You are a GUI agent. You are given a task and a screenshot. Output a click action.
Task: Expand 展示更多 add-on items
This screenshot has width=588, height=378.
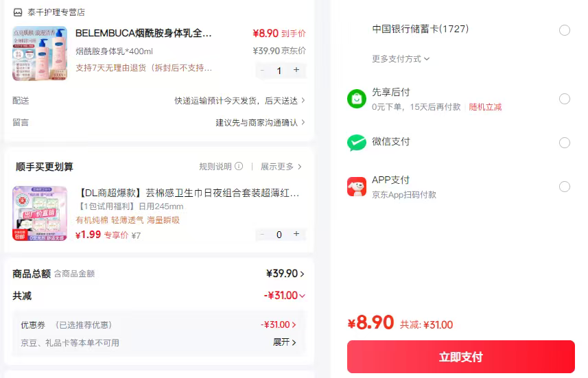coord(281,167)
